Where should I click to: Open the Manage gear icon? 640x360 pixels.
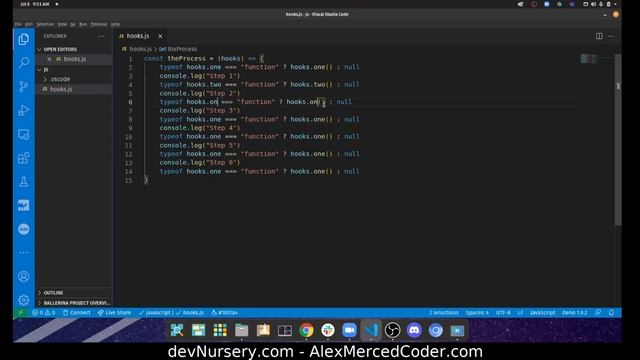coord(24,300)
